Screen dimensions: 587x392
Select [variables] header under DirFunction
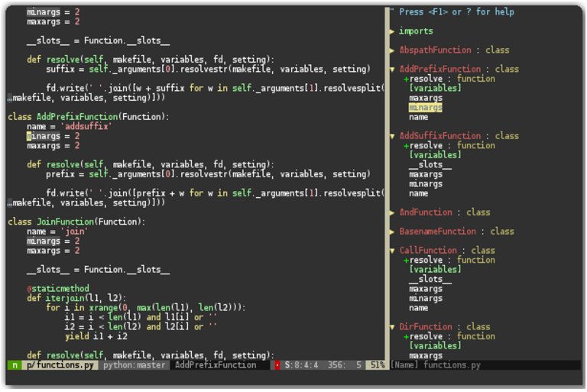click(435, 346)
